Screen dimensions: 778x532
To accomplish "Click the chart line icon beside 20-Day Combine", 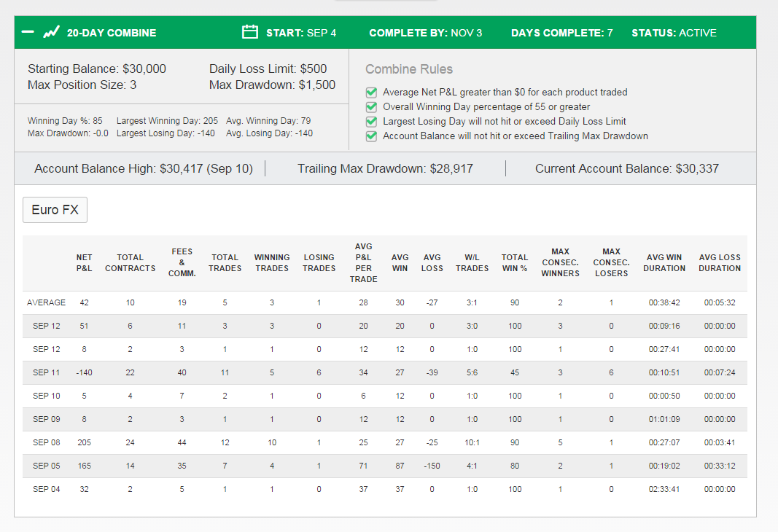I will pos(51,32).
